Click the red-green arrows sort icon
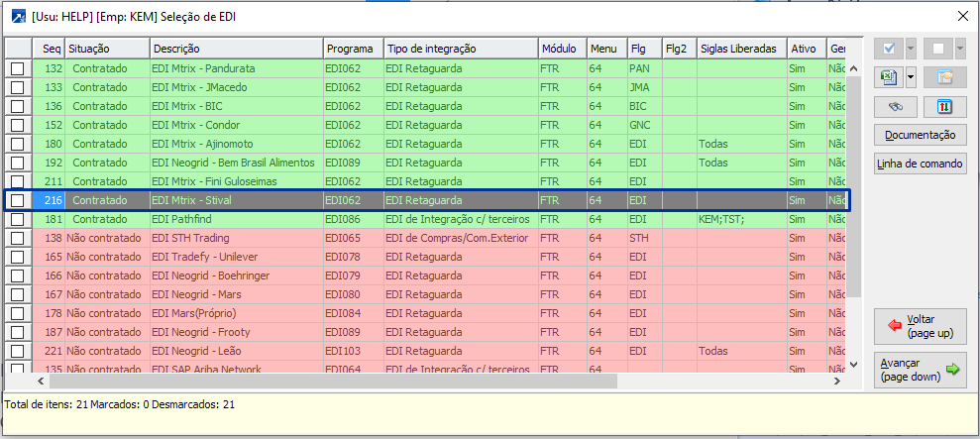 (x=945, y=108)
